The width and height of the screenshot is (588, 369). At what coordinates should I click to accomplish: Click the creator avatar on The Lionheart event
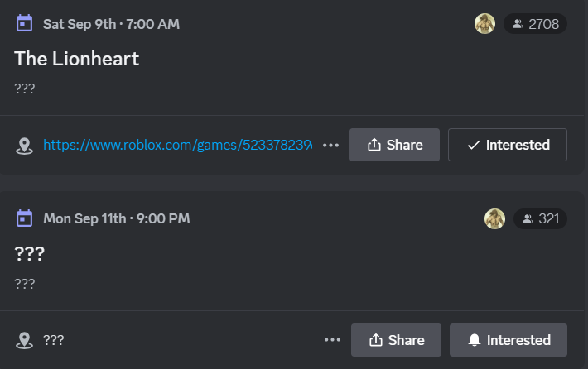pyautogui.click(x=484, y=24)
